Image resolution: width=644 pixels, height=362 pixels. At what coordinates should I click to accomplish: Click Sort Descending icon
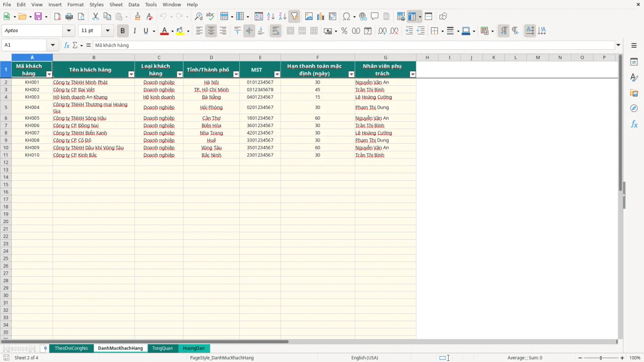(x=283, y=17)
